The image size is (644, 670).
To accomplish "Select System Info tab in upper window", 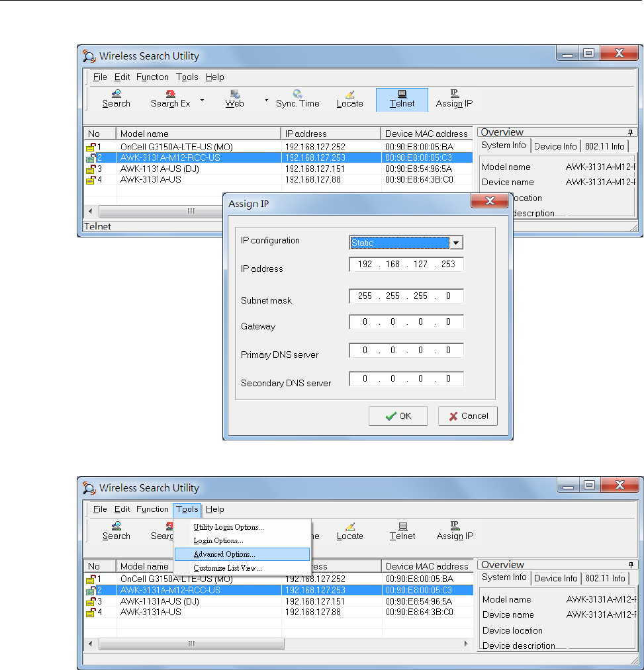I will tap(504, 146).
